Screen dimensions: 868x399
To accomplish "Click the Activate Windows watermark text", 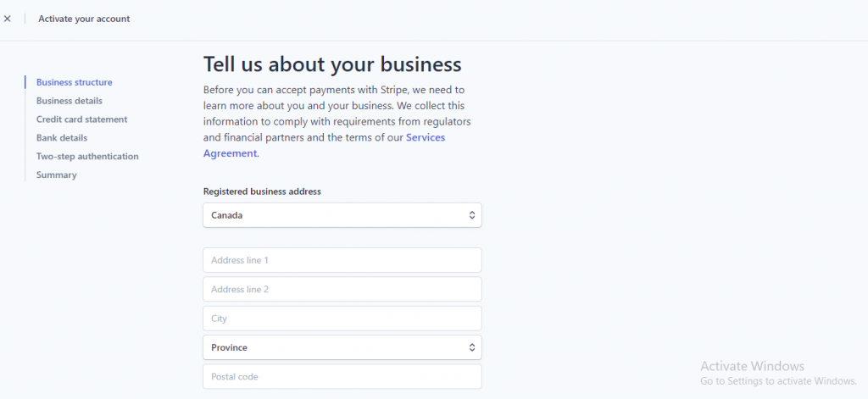I will 753,366.
